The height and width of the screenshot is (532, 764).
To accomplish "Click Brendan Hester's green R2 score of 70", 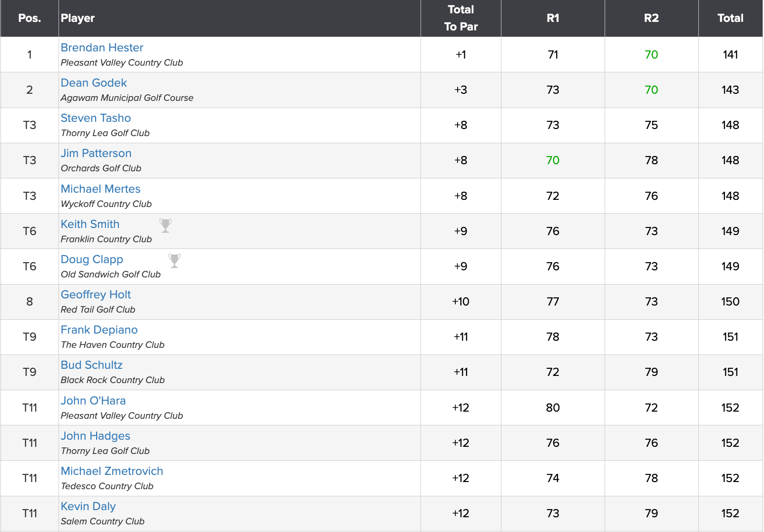I will [651, 55].
